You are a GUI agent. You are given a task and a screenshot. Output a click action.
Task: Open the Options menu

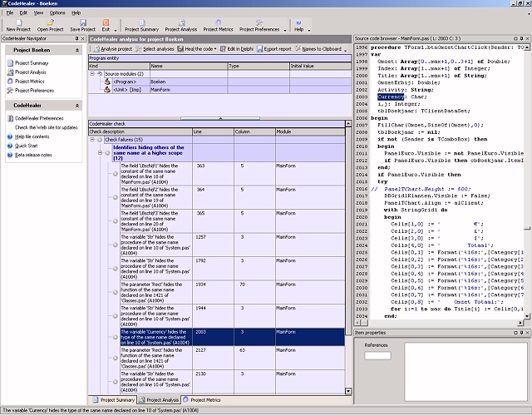tap(57, 13)
